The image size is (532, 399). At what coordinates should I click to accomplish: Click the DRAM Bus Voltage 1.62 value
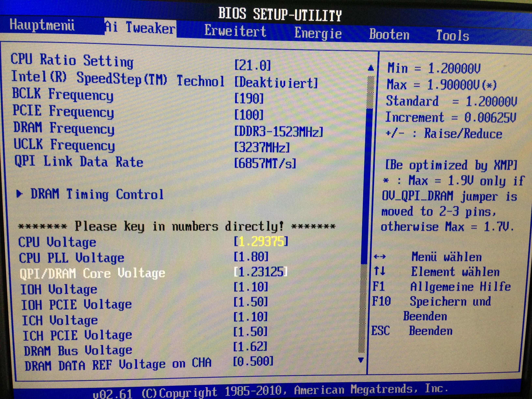(250, 346)
